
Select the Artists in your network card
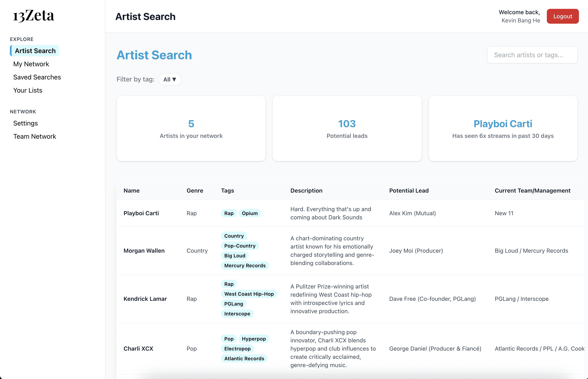(x=191, y=128)
